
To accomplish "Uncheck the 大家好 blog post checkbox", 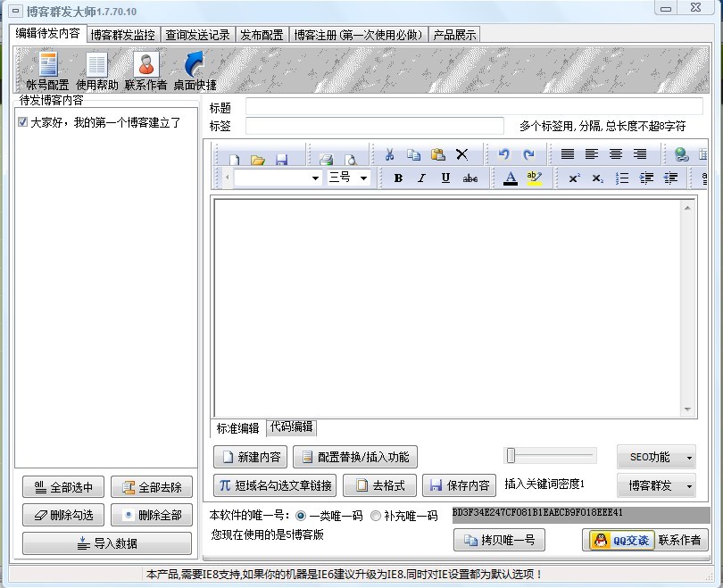I will point(23,122).
